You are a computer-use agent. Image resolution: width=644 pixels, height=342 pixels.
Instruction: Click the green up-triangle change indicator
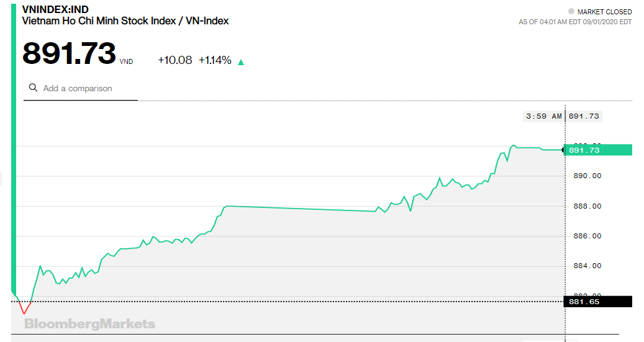pyautogui.click(x=241, y=63)
